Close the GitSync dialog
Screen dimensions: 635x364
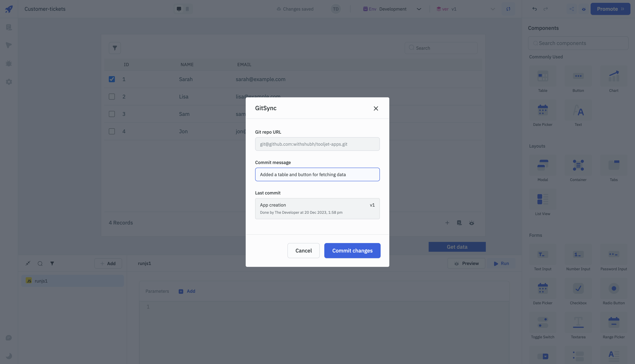376,108
